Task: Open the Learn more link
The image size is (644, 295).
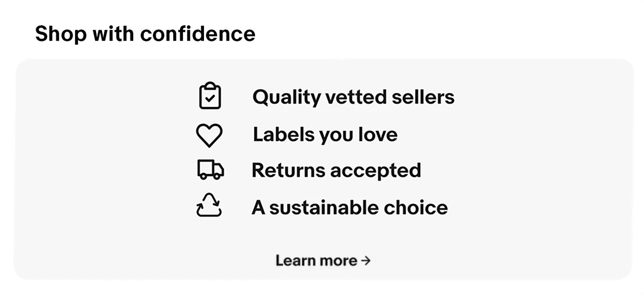Action: (323, 261)
